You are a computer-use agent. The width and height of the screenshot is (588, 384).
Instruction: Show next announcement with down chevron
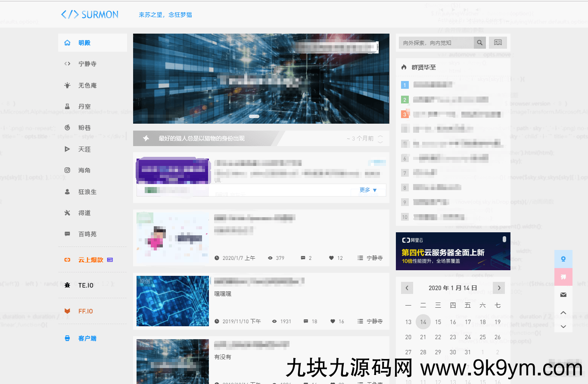380,141
